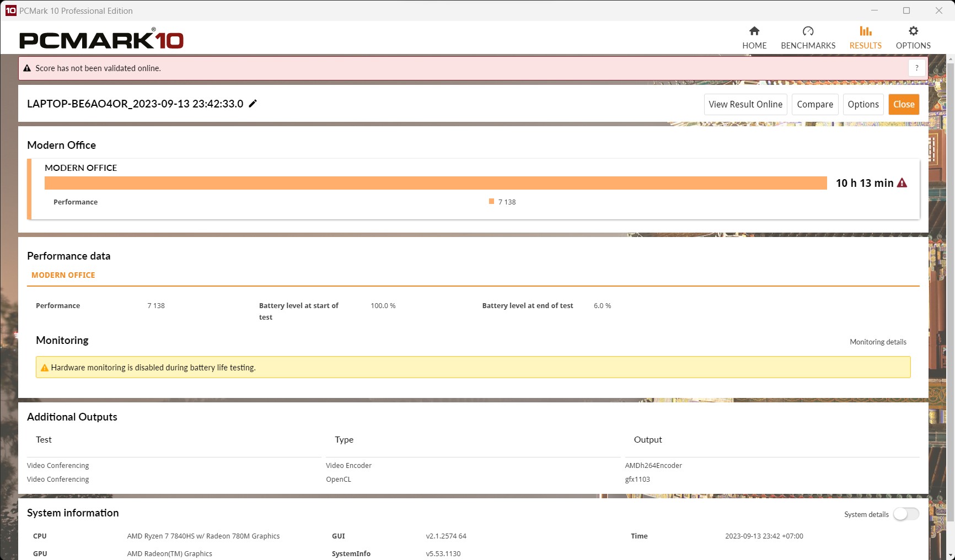This screenshot has height=560, width=955.
Task: Click the 'AMDh264Encoder' output cell
Action: click(x=653, y=465)
